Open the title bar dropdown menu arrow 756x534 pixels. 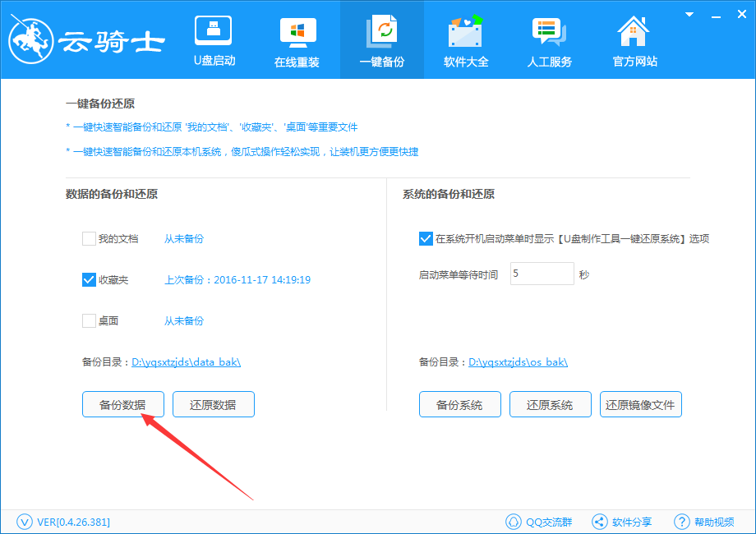pyautogui.click(x=689, y=15)
